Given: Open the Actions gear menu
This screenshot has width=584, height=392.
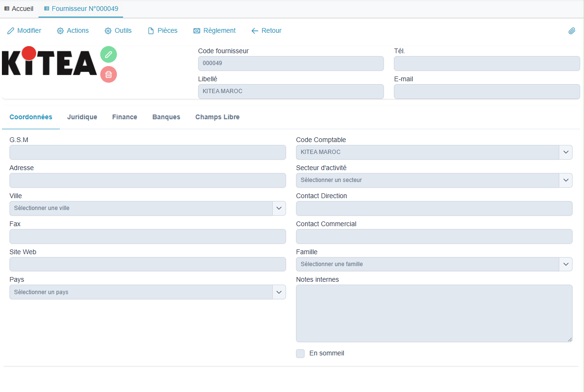Looking at the screenshot, I should pos(73,31).
